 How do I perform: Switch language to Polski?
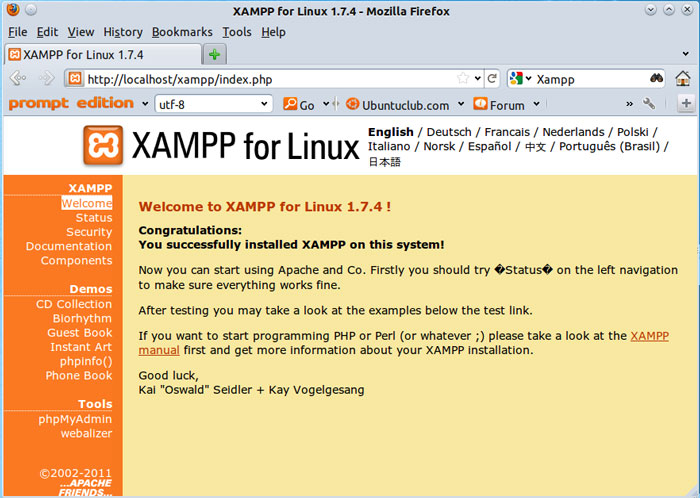[633, 132]
